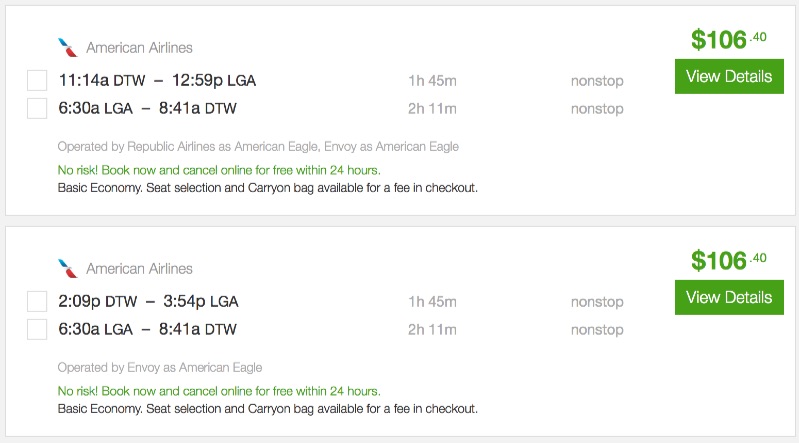Click American Airlines logo on 2:09p listing
This screenshot has width=799, height=443.
[x=68, y=268]
